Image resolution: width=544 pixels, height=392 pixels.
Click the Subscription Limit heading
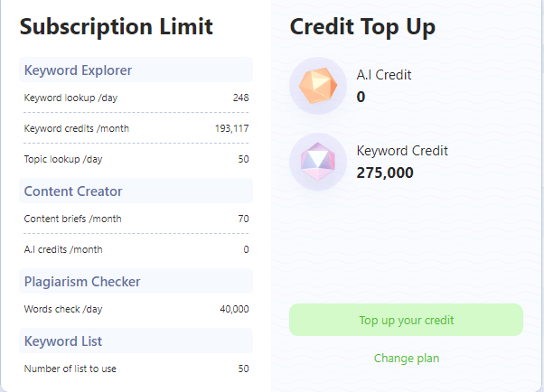(117, 27)
